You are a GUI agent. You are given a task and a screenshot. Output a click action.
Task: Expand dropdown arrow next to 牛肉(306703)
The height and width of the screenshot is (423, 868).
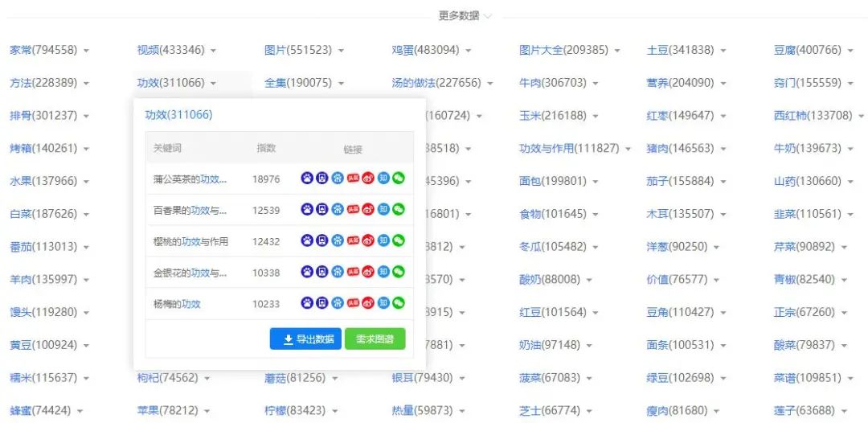[595, 83]
